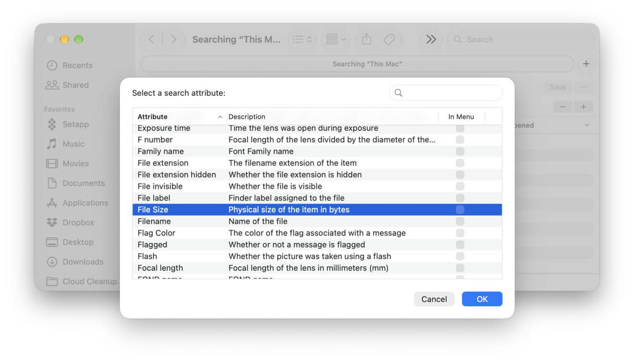Select the File Size attribute row

(x=317, y=210)
